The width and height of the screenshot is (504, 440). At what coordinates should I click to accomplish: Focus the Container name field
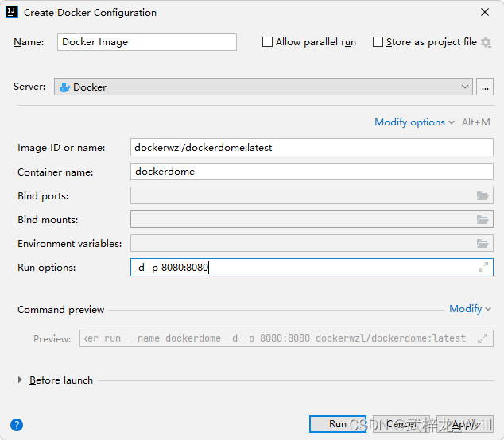(312, 172)
